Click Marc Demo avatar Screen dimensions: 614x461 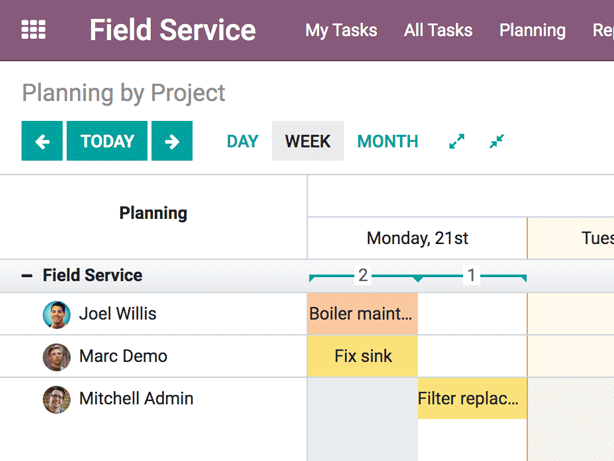point(57,357)
